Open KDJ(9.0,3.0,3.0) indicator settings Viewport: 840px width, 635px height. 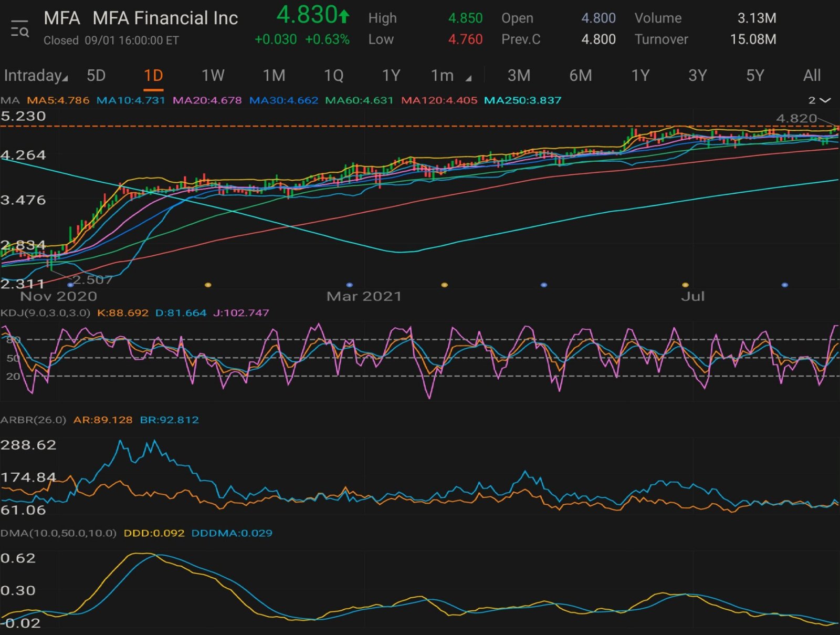click(45, 313)
